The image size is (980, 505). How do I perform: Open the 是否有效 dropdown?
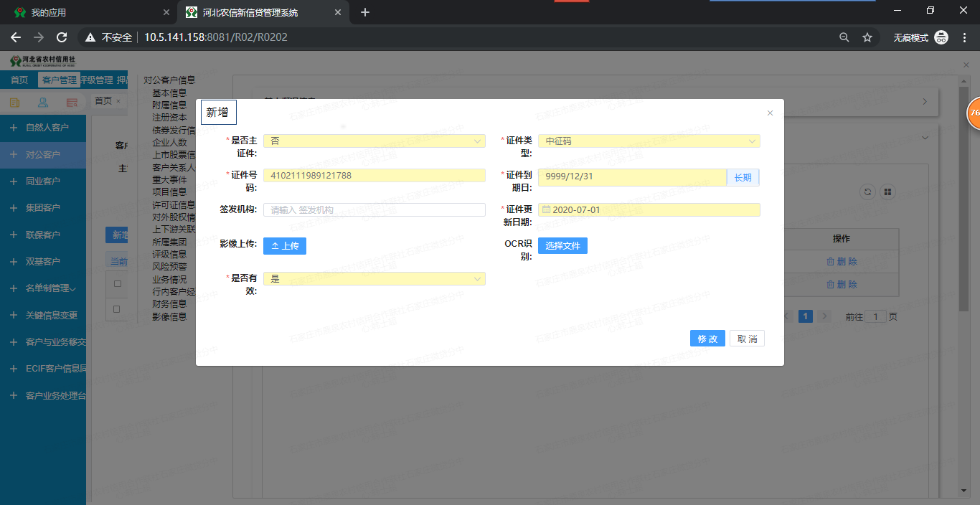click(x=374, y=278)
